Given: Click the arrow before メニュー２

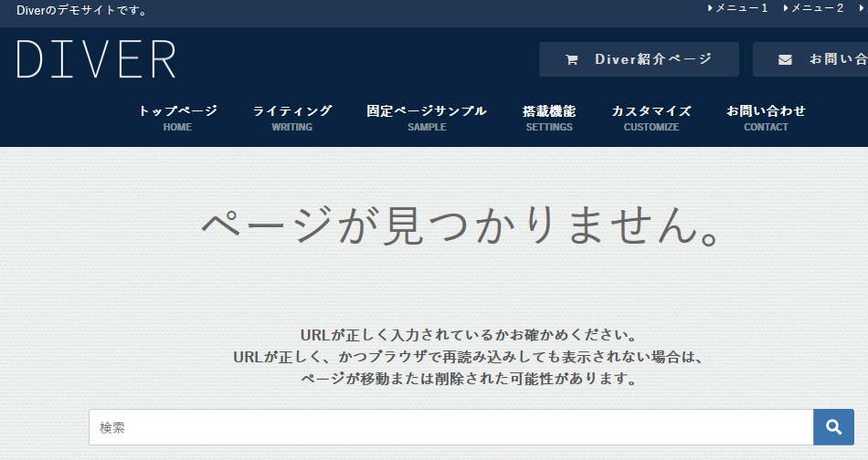Looking at the screenshot, I should [x=786, y=8].
